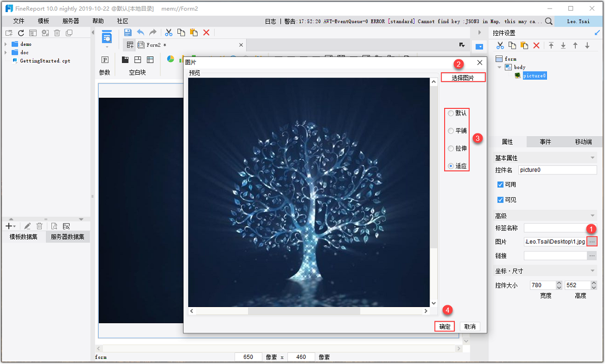Select the 拉伸 (stretch) radio option
The image size is (605, 364).
pos(451,149)
